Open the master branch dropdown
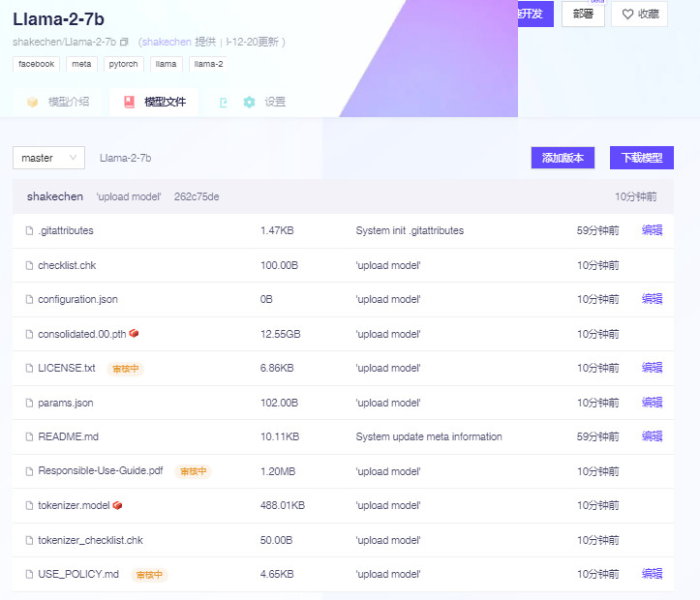Image resolution: width=700 pixels, height=600 pixels. click(x=48, y=158)
